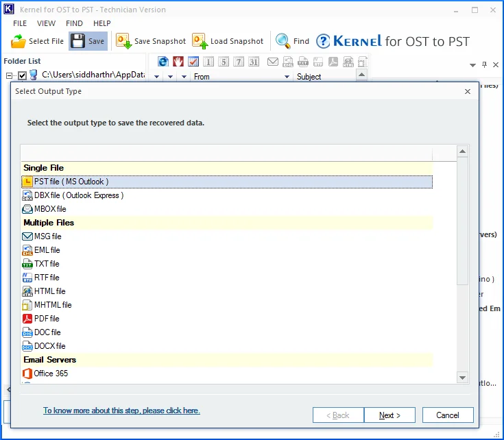Pin the right side panel
Screen dimensions: 504x440
(x=484, y=64)
